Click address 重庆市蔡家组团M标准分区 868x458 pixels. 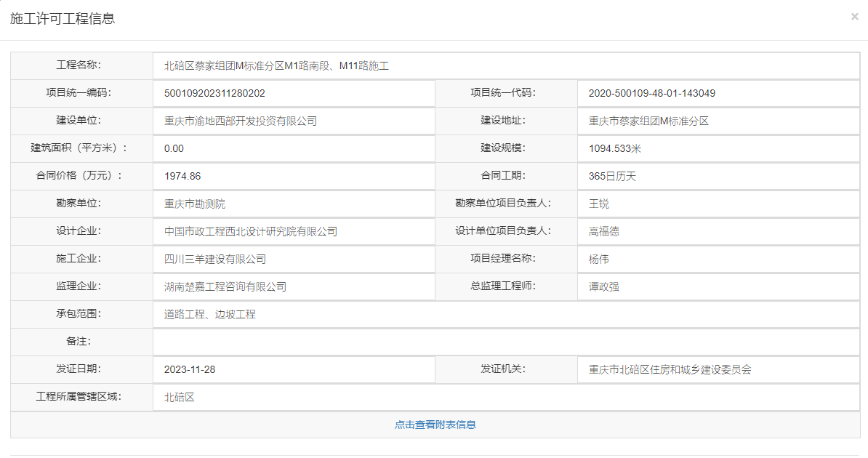648,121
